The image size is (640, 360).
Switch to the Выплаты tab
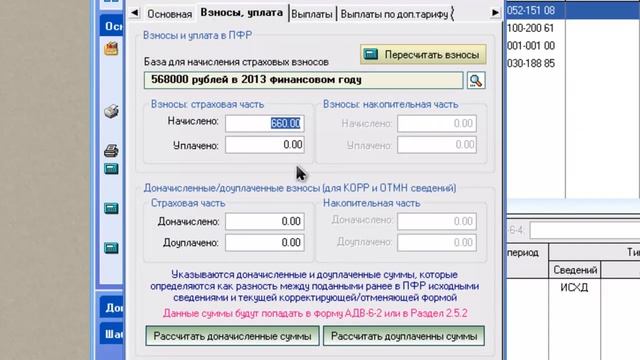point(312,14)
